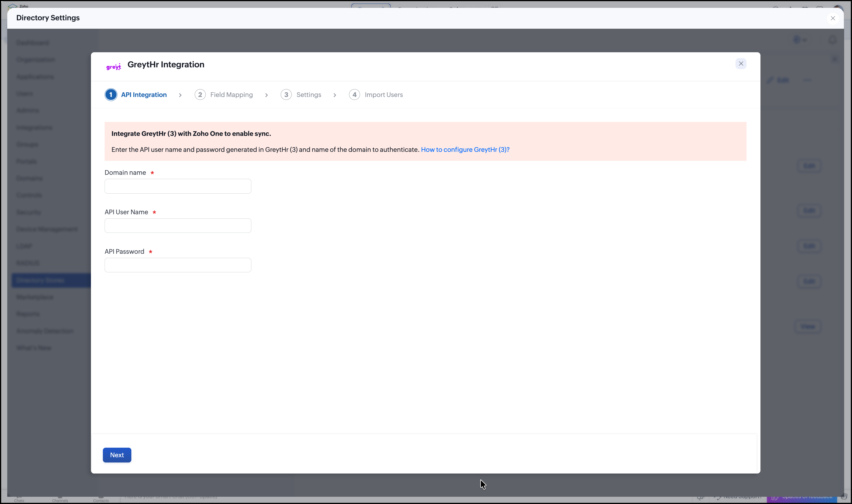Go to the Field Mapping step label
Image resolution: width=852 pixels, height=504 pixels.
(231, 95)
